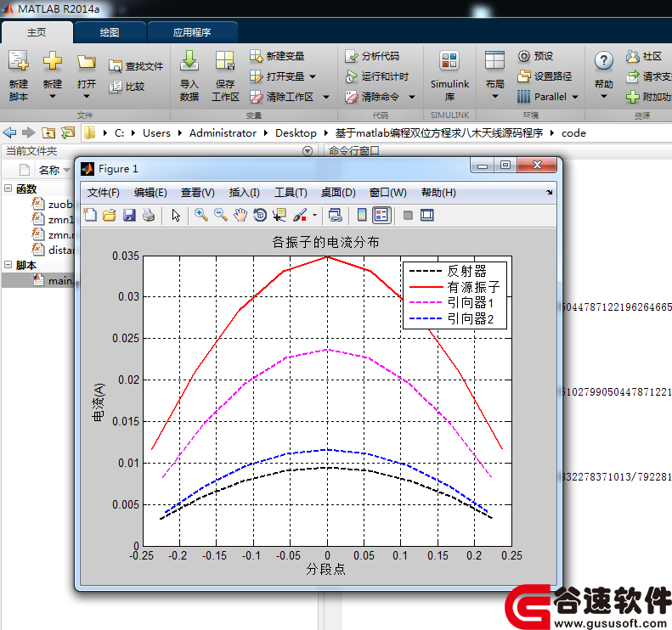
Task: Open Figure 1 编辑(E) menu
Action: coord(150,193)
